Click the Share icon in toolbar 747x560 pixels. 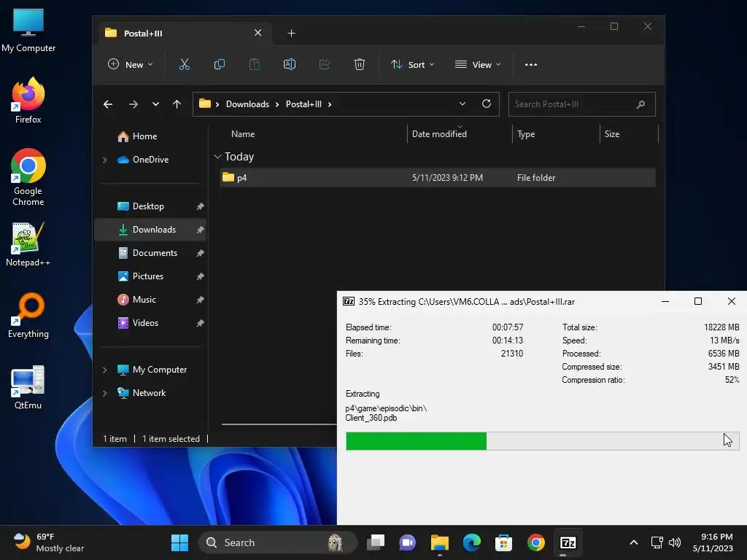pos(325,65)
